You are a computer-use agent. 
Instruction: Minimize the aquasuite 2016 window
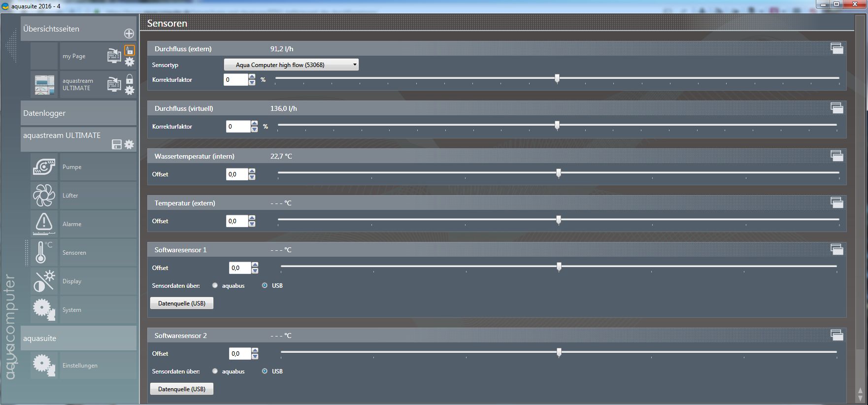pyautogui.click(x=823, y=4)
